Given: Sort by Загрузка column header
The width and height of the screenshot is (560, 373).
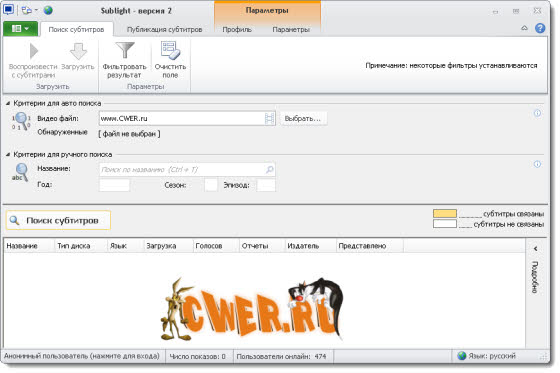Looking at the screenshot, I should [x=168, y=246].
